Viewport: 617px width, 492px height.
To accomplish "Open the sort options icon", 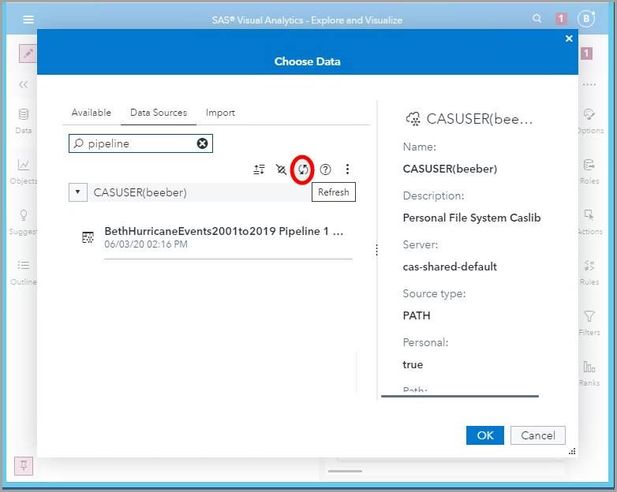I will point(259,169).
